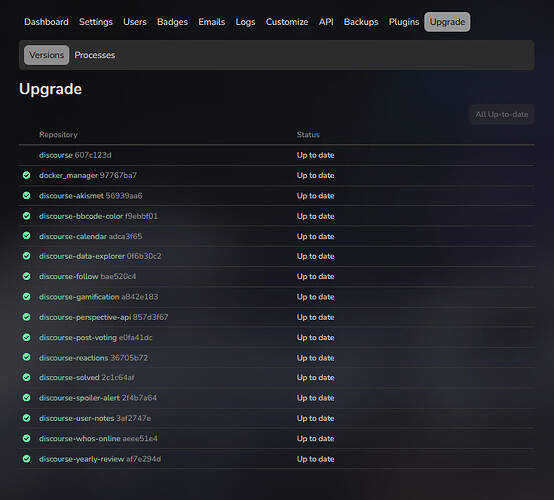Click the check icon next to discourse-gamification
This screenshot has width=554, height=500.
pos(26,296)
